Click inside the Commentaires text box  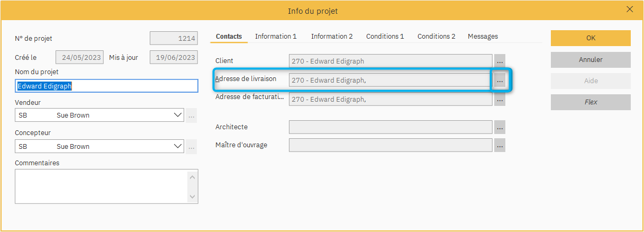point(101,186)
